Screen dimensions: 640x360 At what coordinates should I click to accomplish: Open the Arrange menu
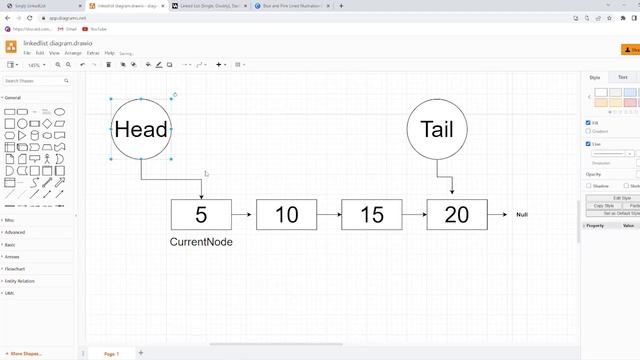[x=73, y=53]
